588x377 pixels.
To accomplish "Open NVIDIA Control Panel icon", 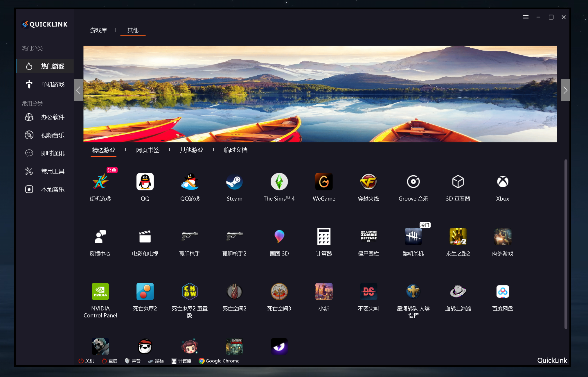I will [x=100, y=292].
